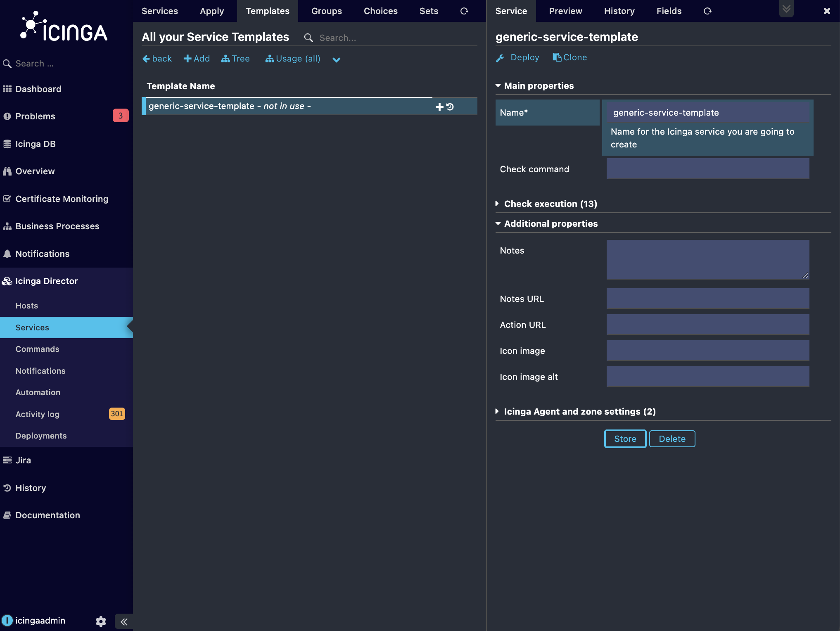Open Jira in the sidebar

click(23, 460)
